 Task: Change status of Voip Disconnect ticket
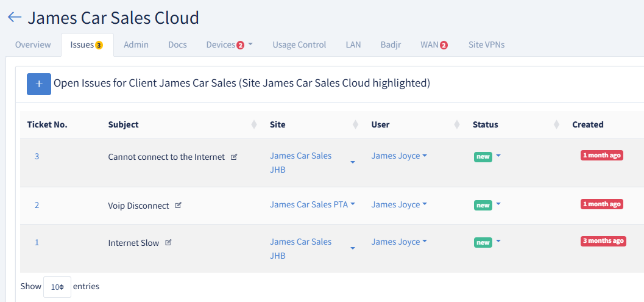click(498, 204)
